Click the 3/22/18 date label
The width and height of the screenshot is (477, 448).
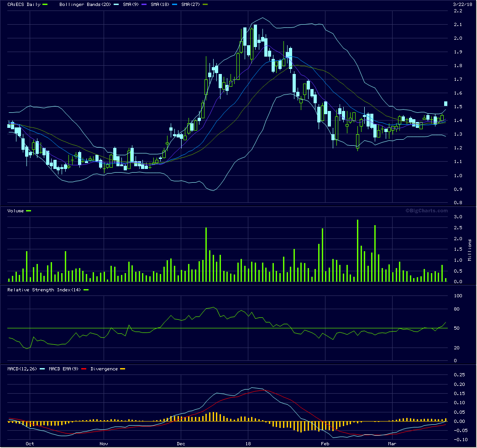462,4
